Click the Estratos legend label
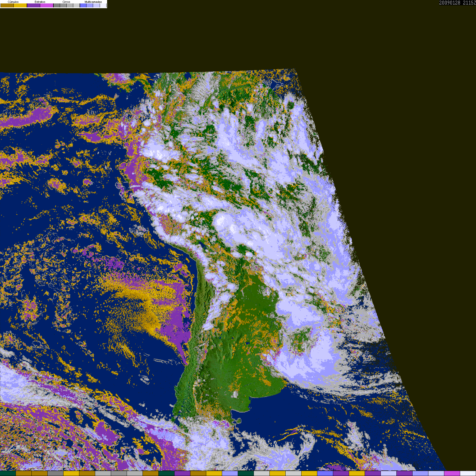Screen dimensions: 476x476 pyautogui.click(x=40, y=2)
